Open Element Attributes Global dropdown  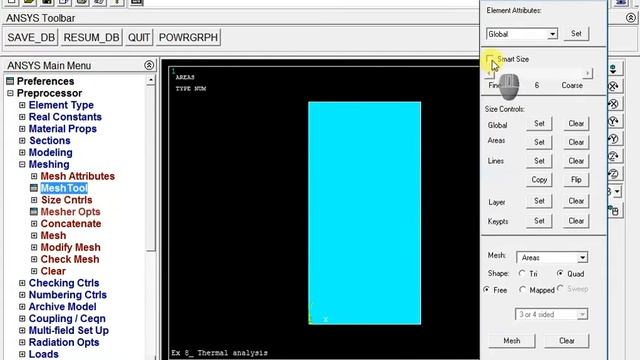(552, 34)
